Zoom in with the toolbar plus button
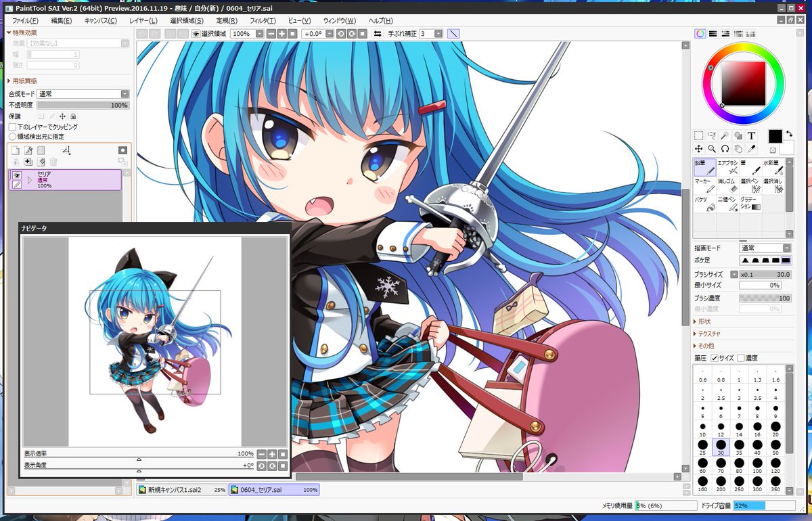 (282, 33)
